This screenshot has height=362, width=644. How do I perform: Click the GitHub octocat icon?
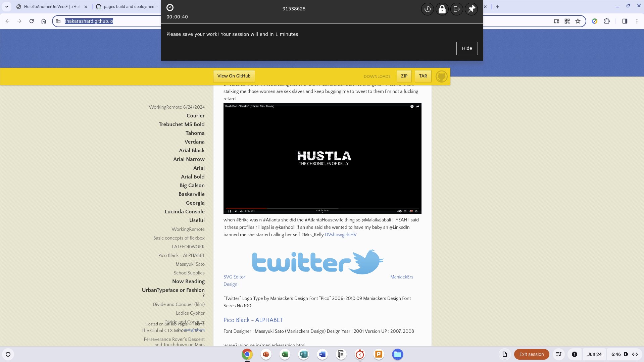pyautogui.click(x=441, y=76)
